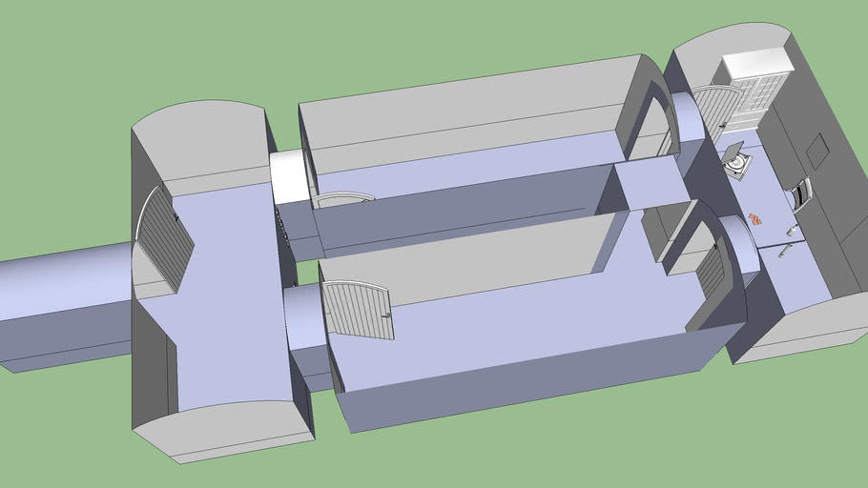Select the orange objects on the floor
Image resolution: width=868 pixels, height=488 pixels.
[x=754, y=218]
